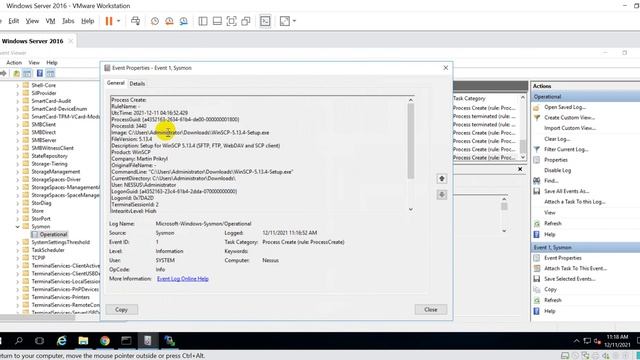Click Save All Events As action
This screenshot has width=640, height=360.
click(567, 191)
